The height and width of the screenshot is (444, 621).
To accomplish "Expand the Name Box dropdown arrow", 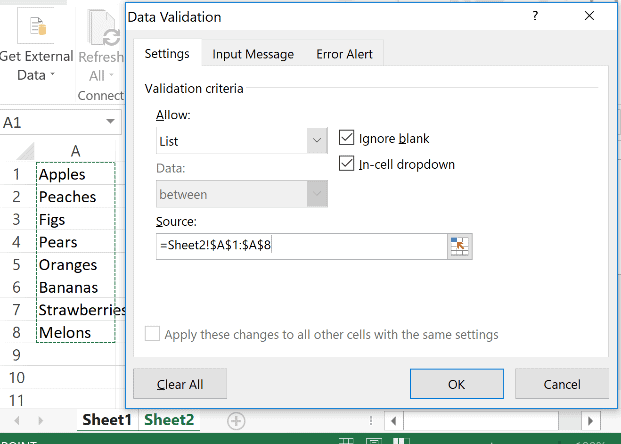I will click(x=111, y=122).
